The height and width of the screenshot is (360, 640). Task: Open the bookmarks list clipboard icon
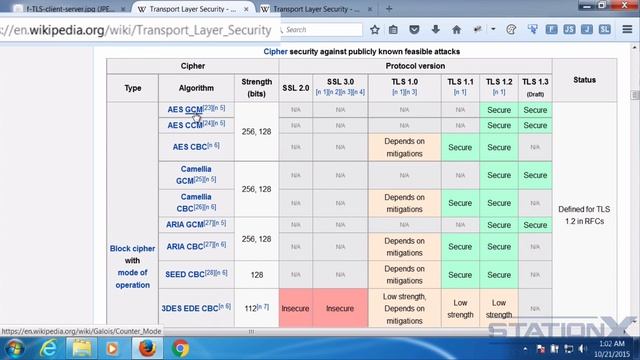click(393, 29)
